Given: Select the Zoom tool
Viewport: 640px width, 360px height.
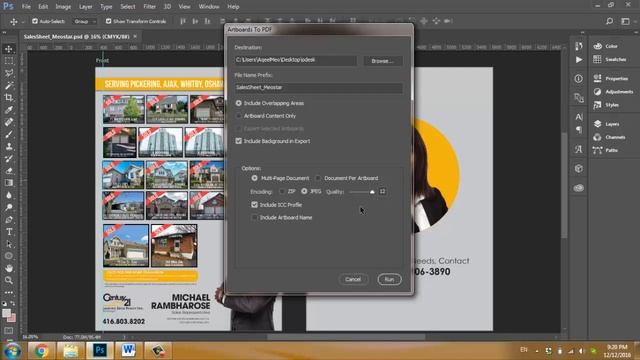Looking at the screenshot, I should (x=9, y=280).
